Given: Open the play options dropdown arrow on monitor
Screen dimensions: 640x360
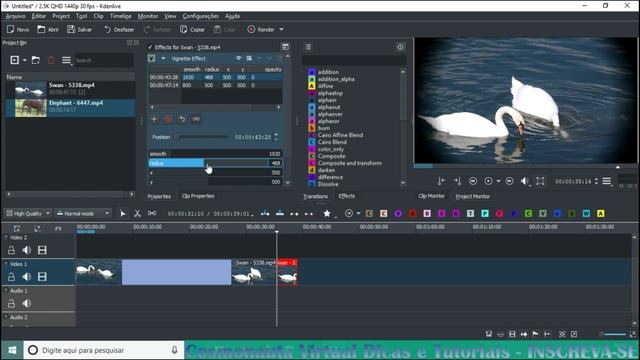Looking at the screenshot, I should pyautogui.click(x=498, y=181).
